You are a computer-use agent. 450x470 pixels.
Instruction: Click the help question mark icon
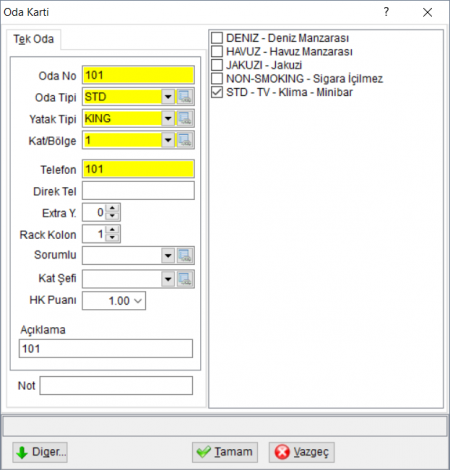(x=386, y=12)
